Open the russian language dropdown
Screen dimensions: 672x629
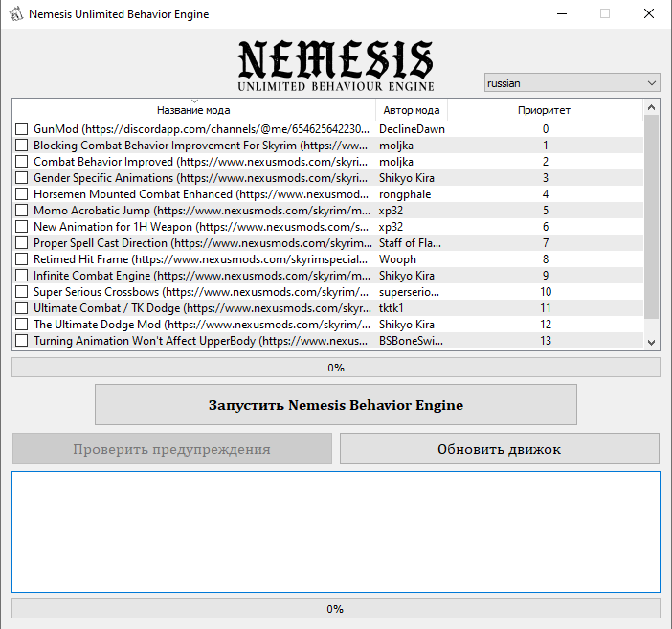pos(571,83)
